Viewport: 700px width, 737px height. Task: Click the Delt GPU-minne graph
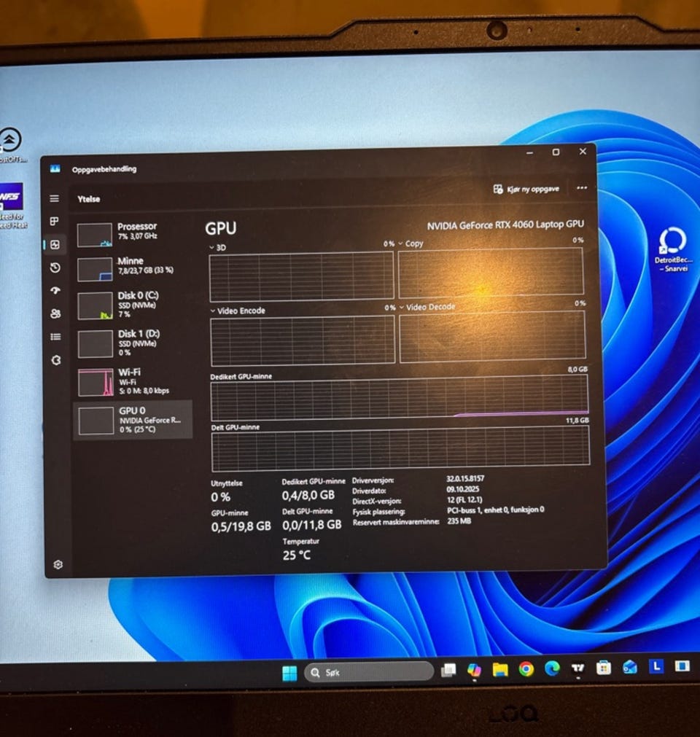400,448
